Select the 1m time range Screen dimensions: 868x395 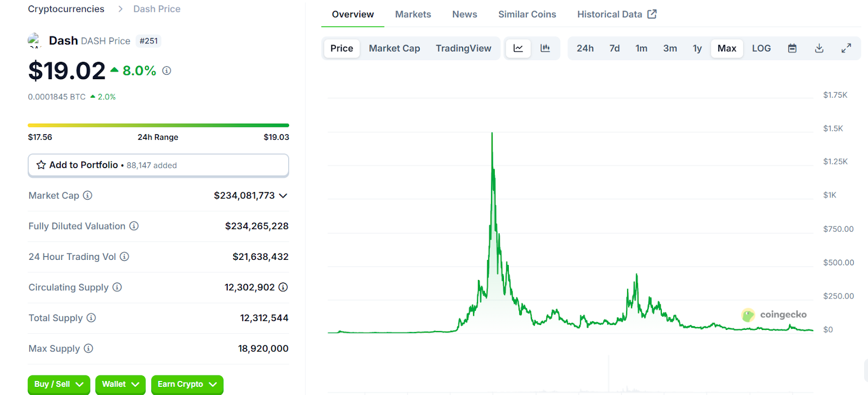coord(641,48)
